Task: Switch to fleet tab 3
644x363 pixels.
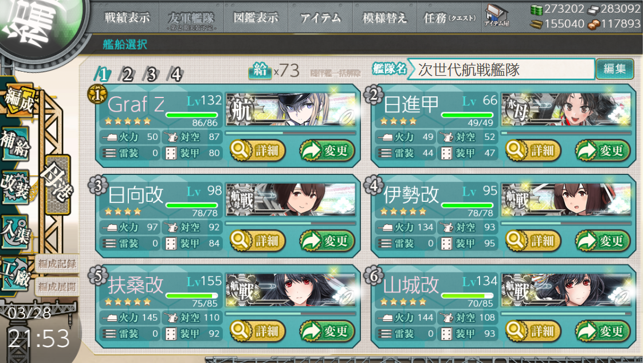Action: coord(151,75)
